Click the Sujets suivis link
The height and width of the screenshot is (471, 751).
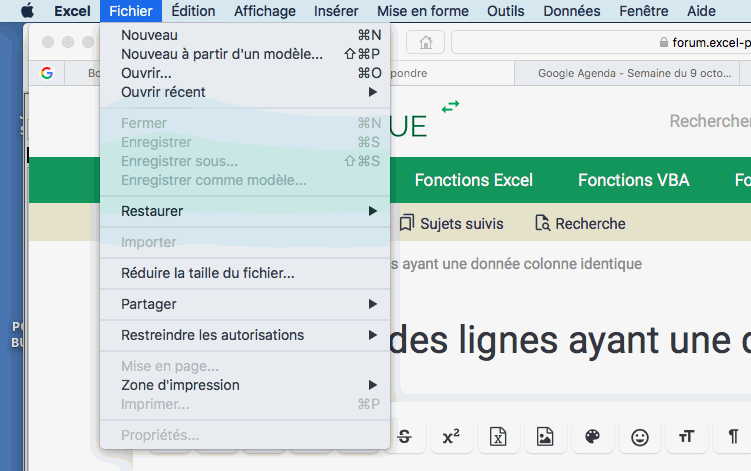(451, 224)
